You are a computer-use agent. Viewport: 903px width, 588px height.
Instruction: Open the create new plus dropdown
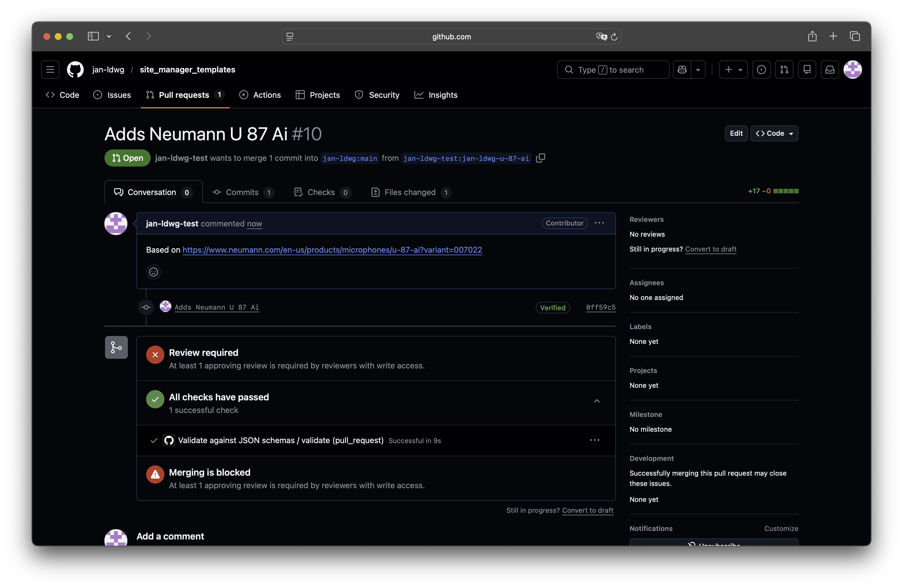(x=733, y=70)
